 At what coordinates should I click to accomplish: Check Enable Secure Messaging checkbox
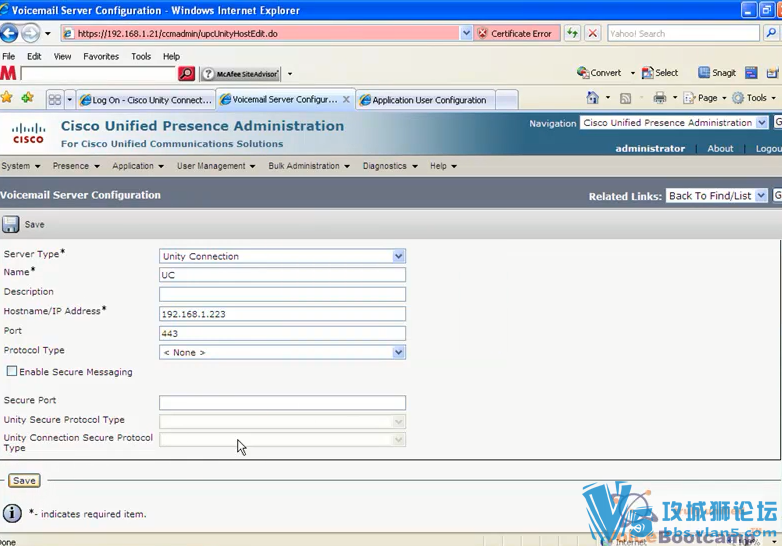11,371
